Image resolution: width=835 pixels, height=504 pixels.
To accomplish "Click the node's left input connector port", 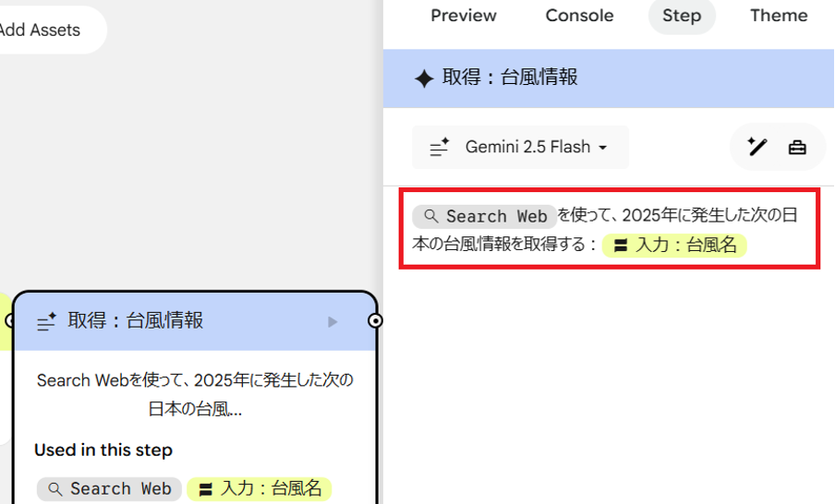I will tap(10, 320).
